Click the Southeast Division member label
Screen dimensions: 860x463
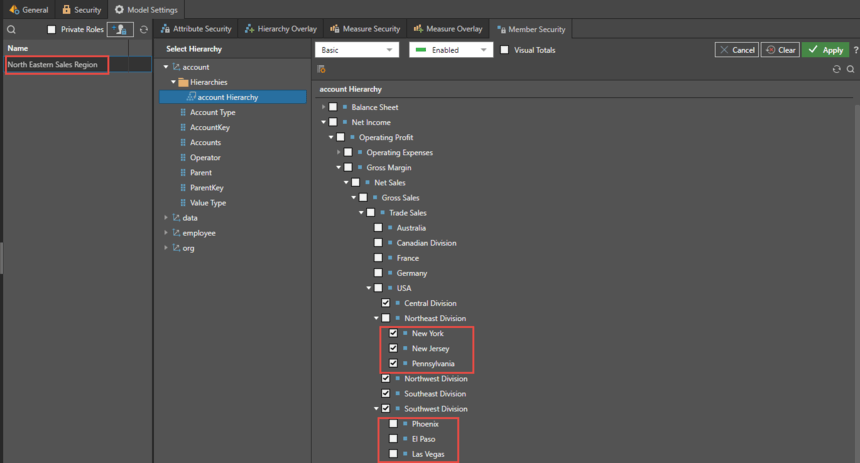435,393
